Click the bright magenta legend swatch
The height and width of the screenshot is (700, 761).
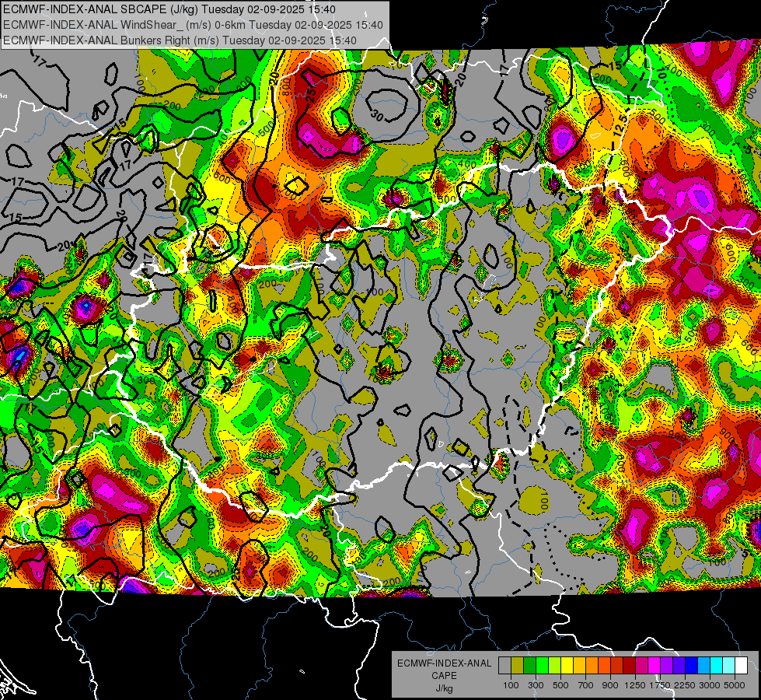[x=655, y=665]
